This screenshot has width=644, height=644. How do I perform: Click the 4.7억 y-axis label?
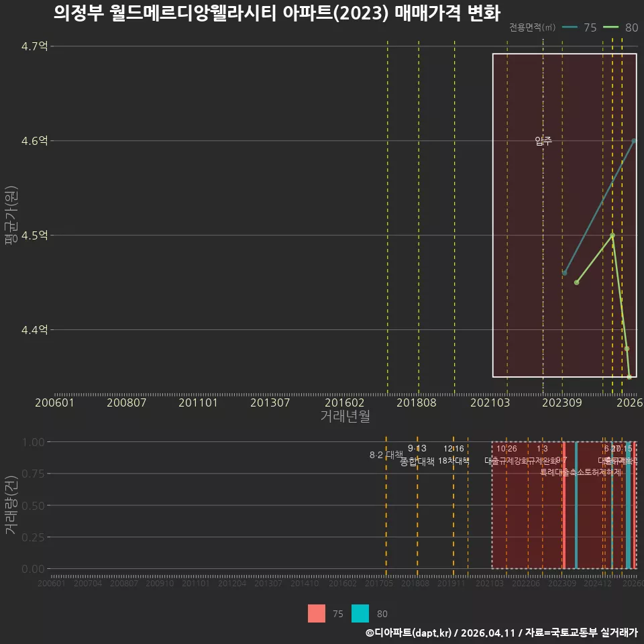pos(34,46)
